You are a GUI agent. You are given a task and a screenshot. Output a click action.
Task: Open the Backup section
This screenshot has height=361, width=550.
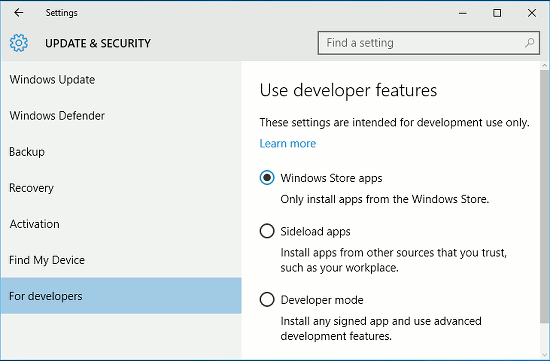121,152
